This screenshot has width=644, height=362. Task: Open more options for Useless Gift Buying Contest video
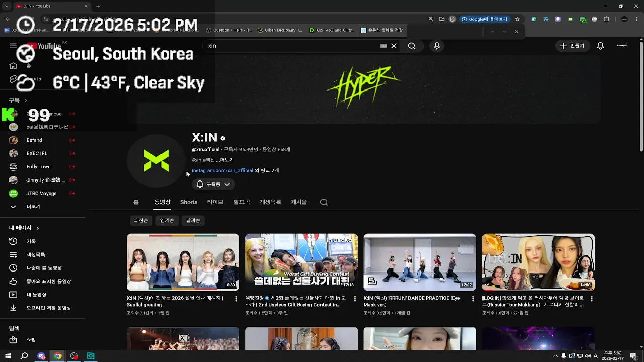[x=355, y=299]
